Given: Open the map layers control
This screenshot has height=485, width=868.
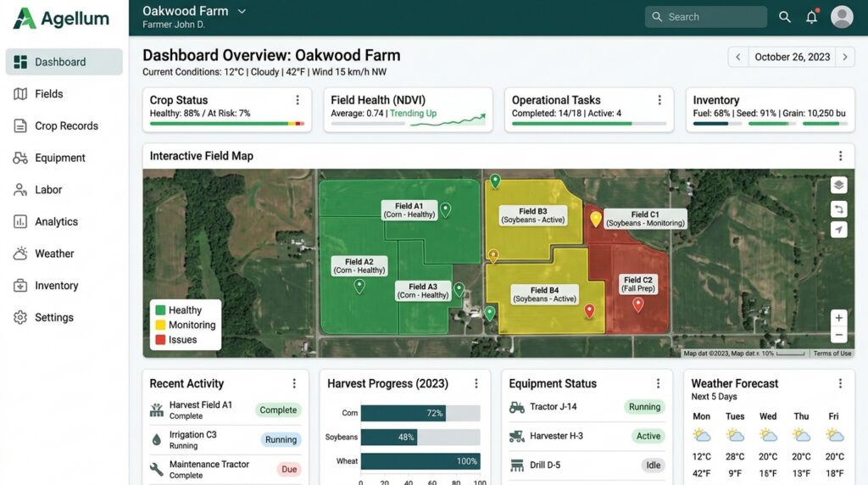Looking at the screenshot, I should (838, 186).
